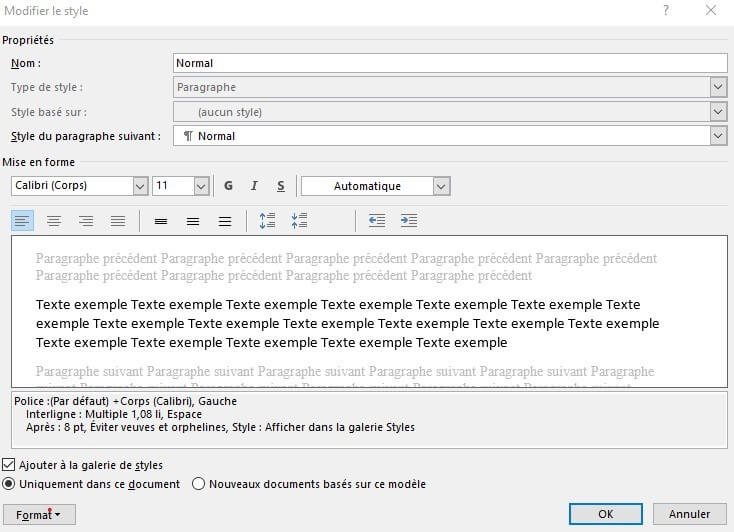Click the Police style description text
This screenshot has height=532, width=734.
125,401
